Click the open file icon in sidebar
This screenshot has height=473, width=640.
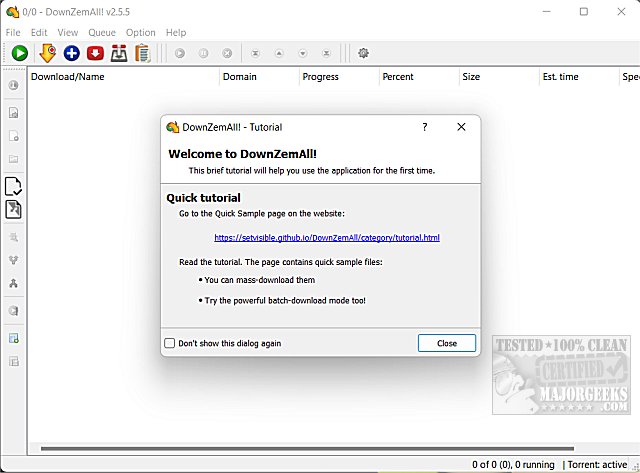click(x=13, y=113)
